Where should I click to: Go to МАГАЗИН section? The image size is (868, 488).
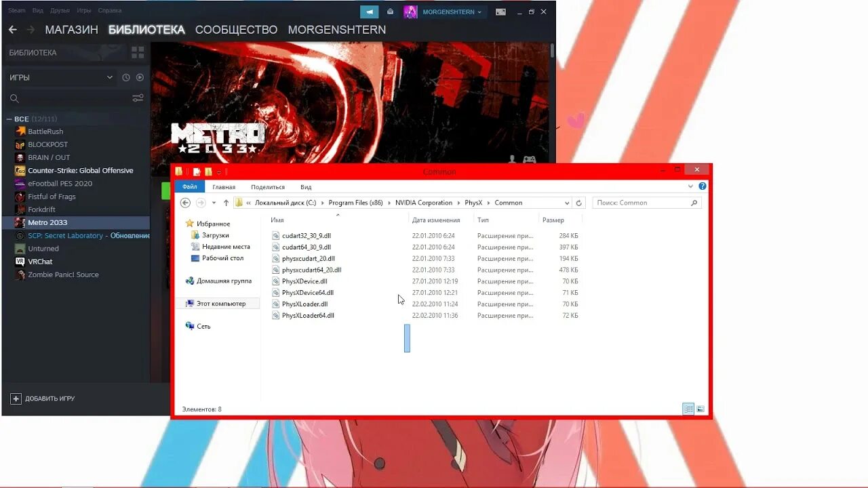(71, 30)
